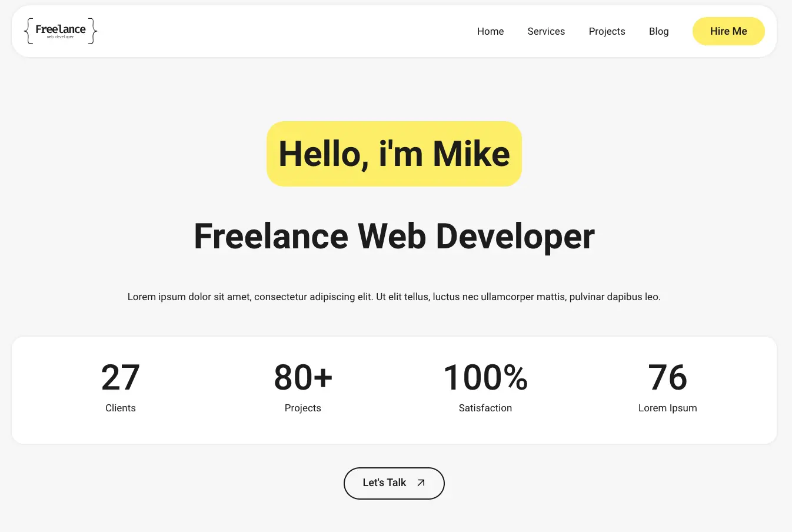The width and height of the screenshot is (792, 532).
Task: Click the 80+ counter number
Action: 303,377
